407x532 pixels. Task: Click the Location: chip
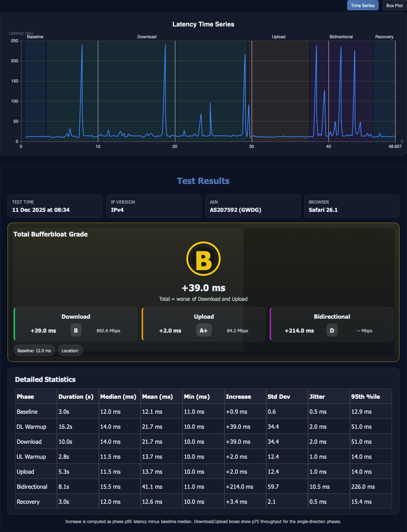click(x=70, y=351)
